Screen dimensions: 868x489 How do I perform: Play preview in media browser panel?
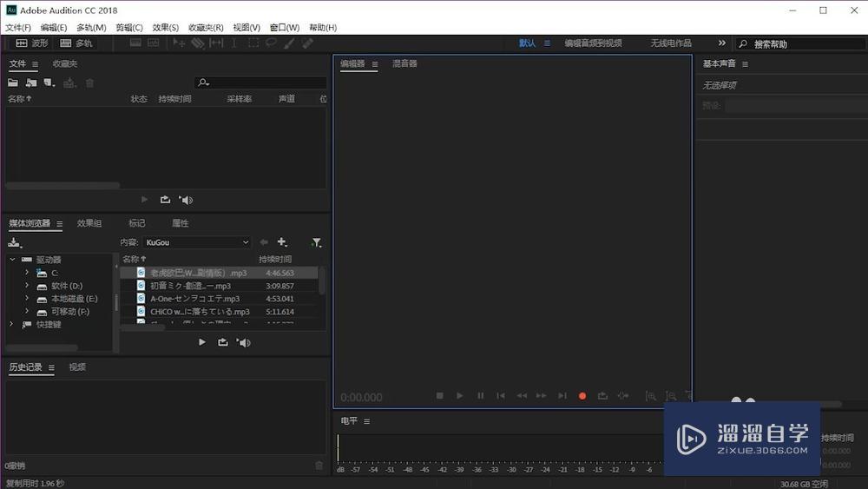tap(202, 342)
